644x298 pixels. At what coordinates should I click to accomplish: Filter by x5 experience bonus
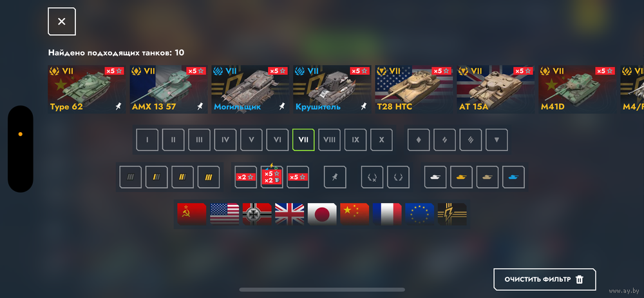[298, 177]
